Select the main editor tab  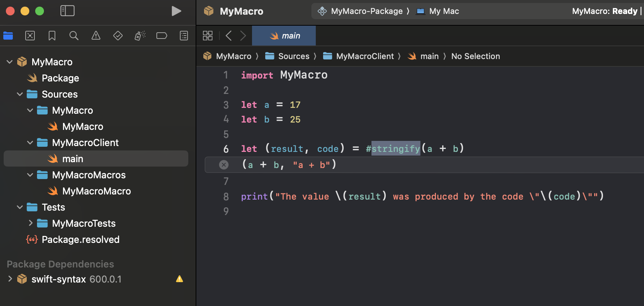284,36
